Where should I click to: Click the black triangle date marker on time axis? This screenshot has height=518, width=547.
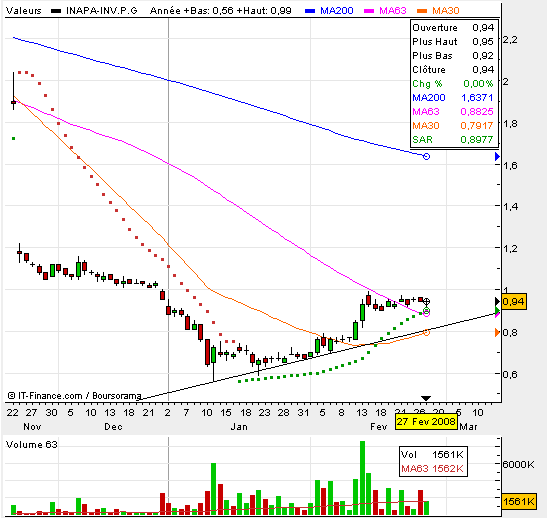426,398
